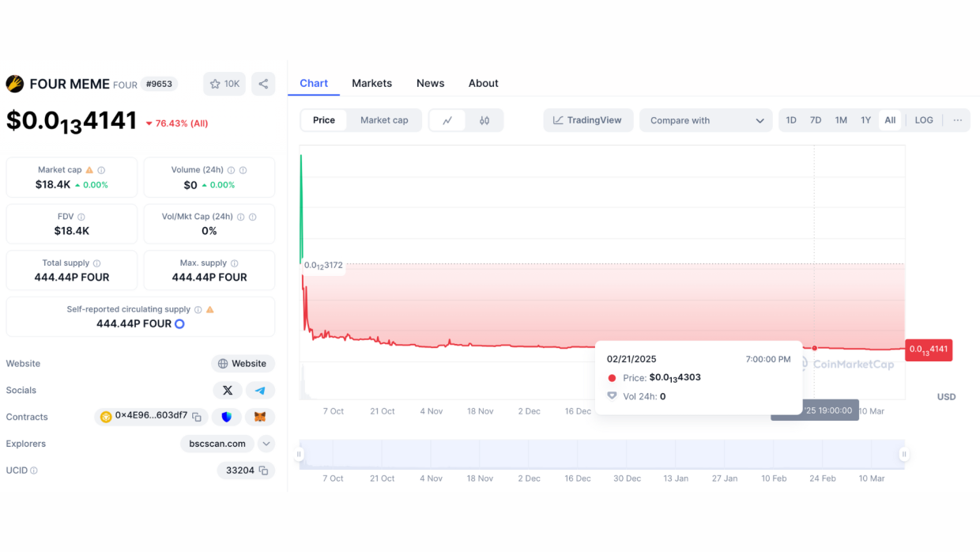Screen dimensions: 980x552
Task: Click the -76.43% (All) change text
Action: 176,123
